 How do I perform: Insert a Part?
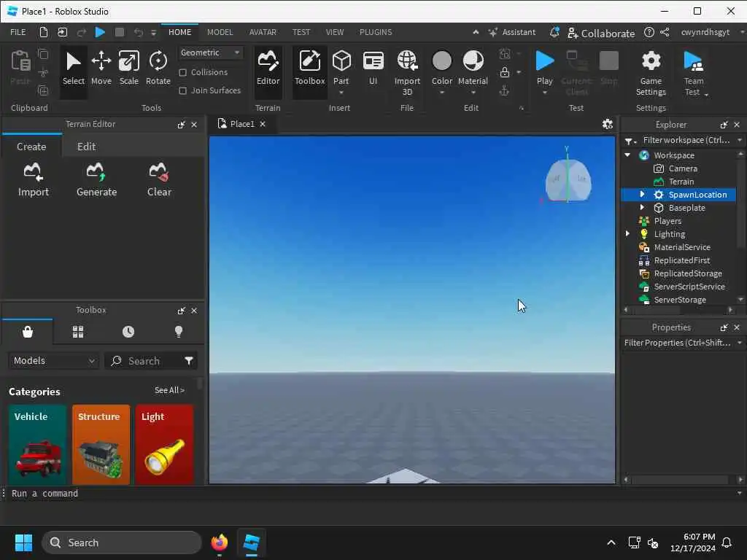coord(341,68)
